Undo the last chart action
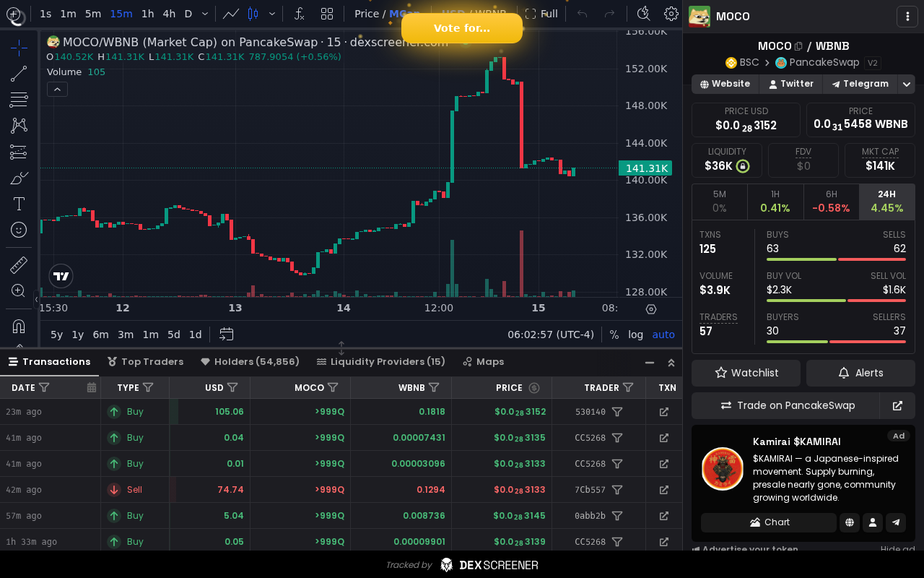This screenshot has width=924, height=578. (583, 14)
